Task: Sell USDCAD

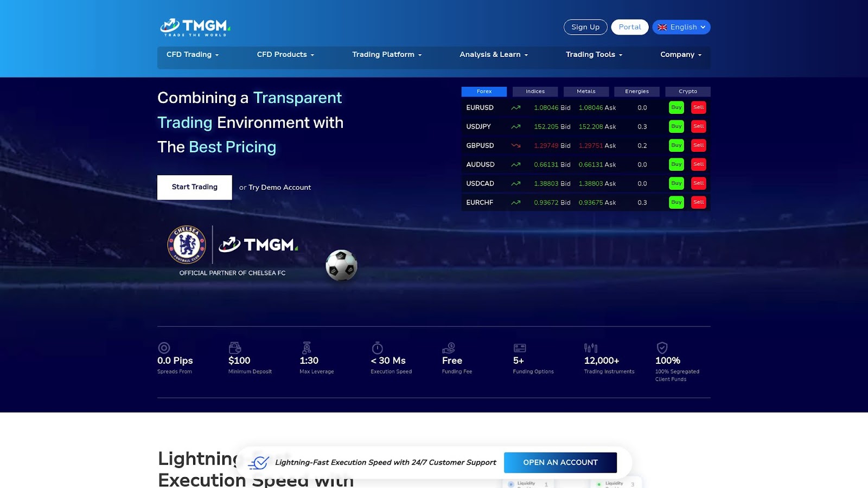Action: point(699,183)
